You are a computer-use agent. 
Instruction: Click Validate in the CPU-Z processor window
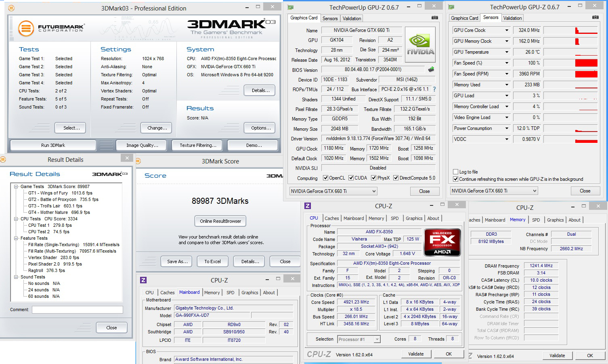coord(416,354)
